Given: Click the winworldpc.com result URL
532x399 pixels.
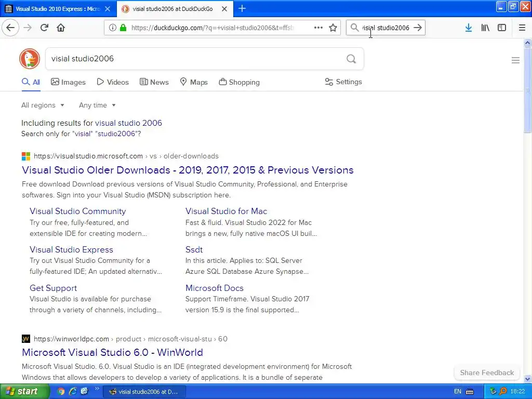Looking at the screenshot, I should pyautogui.click(x=130, y=339).
